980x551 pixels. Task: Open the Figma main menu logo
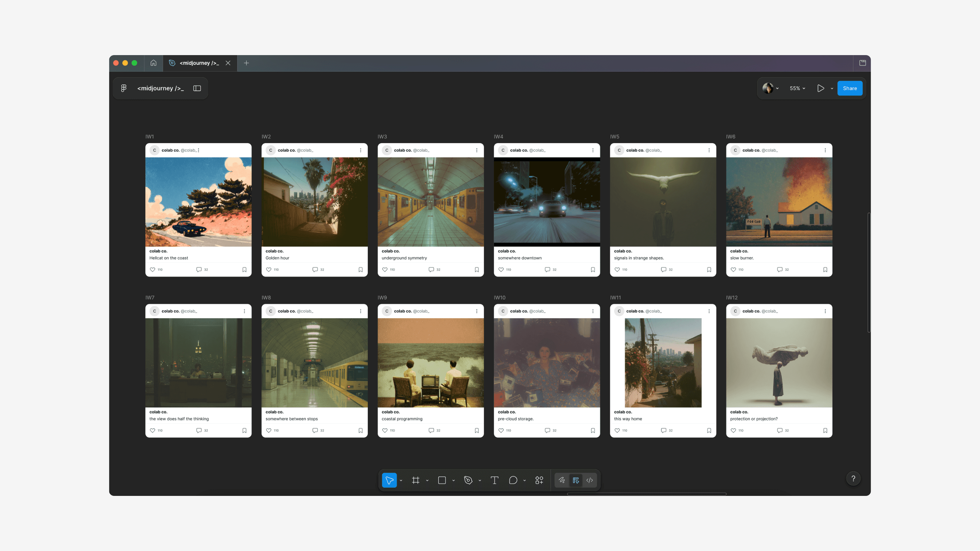point(124,88)
